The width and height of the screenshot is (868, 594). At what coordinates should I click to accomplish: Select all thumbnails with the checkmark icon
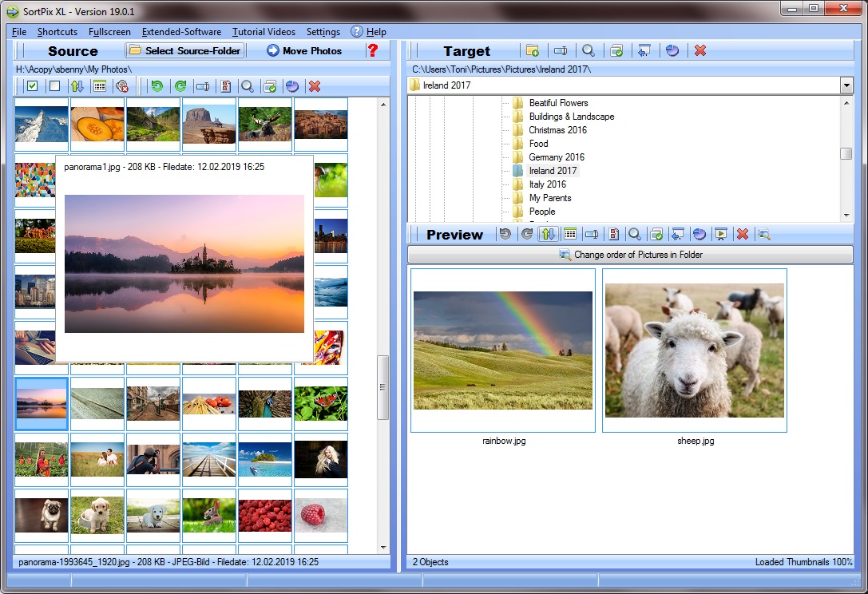pyautogui.click(x=33, y=85)
